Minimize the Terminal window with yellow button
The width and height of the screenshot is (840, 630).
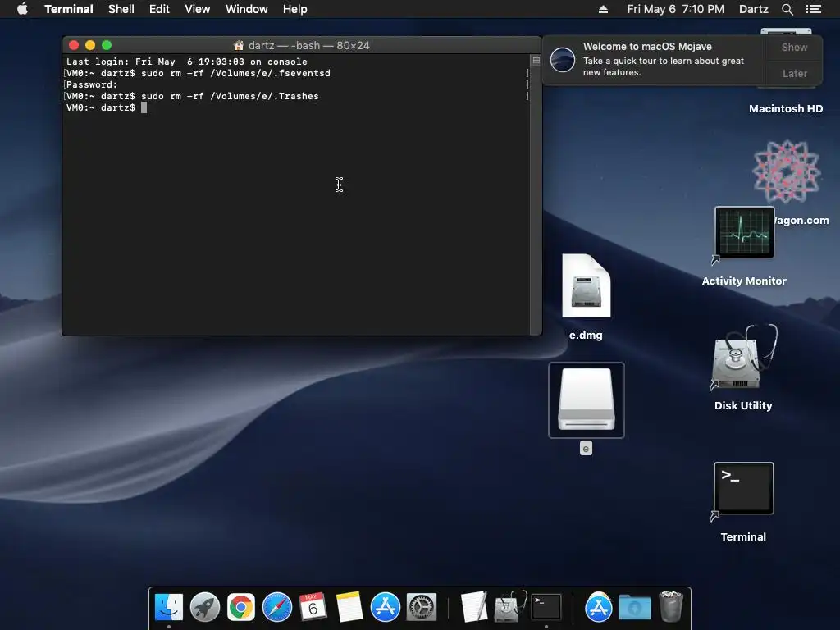click(90, 46)
